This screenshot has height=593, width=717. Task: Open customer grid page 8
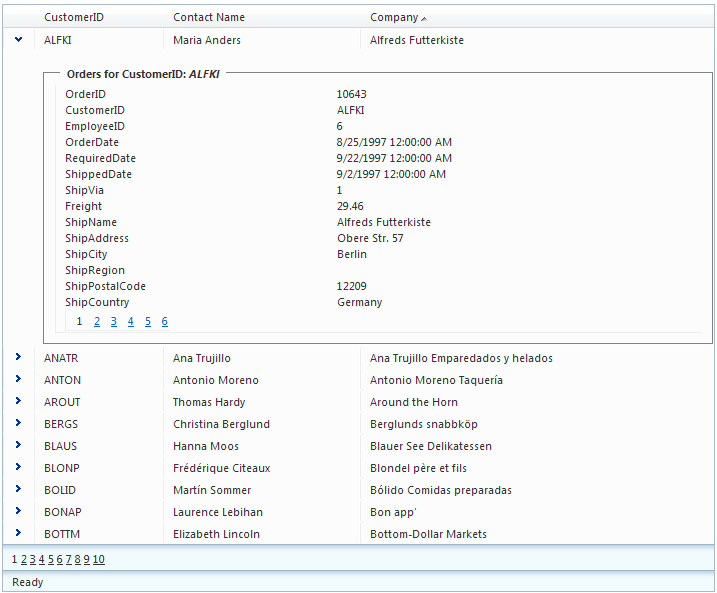click(77, 559)
